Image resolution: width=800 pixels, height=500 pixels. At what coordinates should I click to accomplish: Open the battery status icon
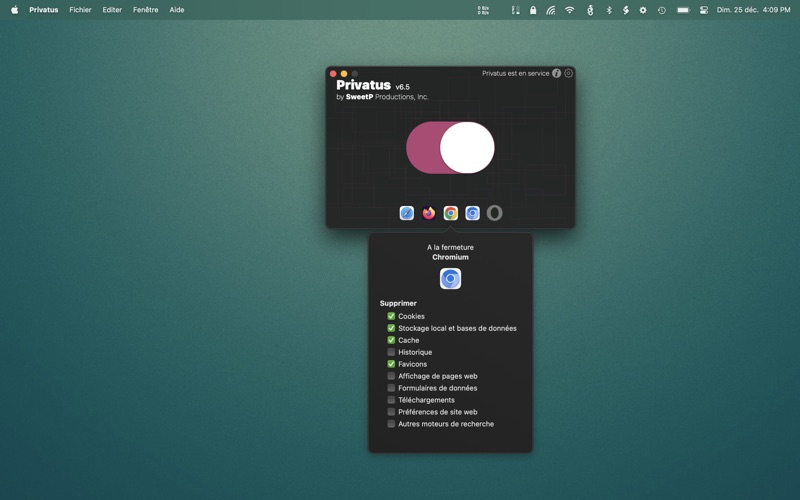[x=683, y=10]
